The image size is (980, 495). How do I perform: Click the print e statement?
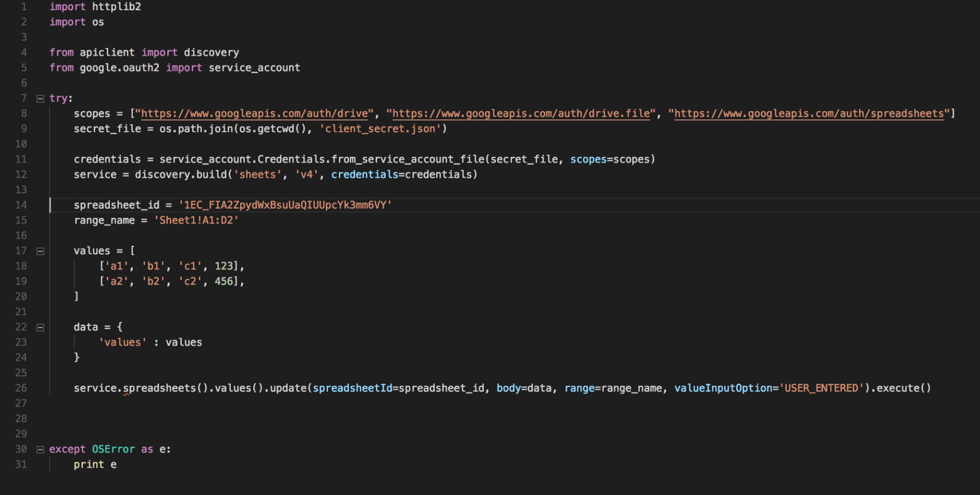(95, 464)
